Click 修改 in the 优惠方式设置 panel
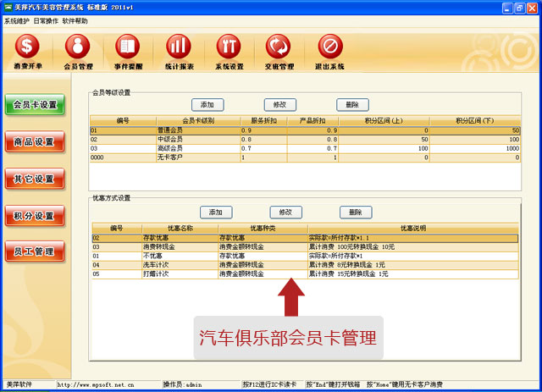 pyautogui.click(x=285, y=213)
